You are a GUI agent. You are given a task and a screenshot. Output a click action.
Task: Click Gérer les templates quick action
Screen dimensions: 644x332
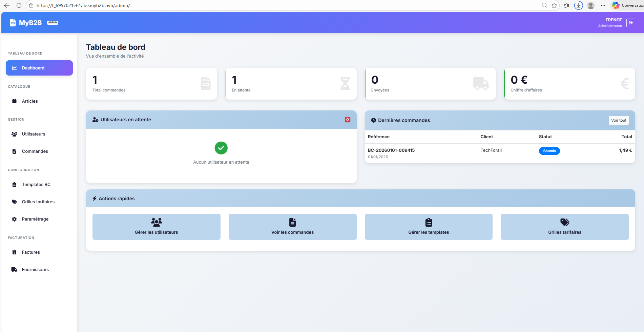[x=429, y=227]
